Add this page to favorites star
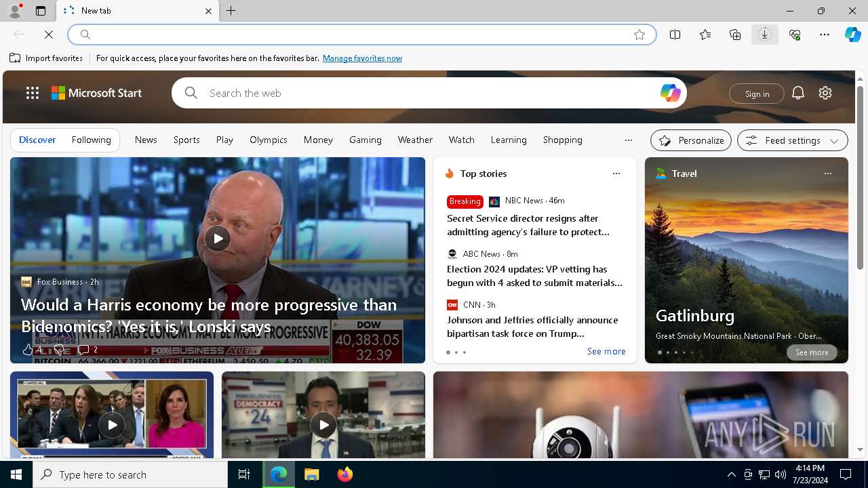The width and height of the screenshot is (868, 488). pos(639,35)
